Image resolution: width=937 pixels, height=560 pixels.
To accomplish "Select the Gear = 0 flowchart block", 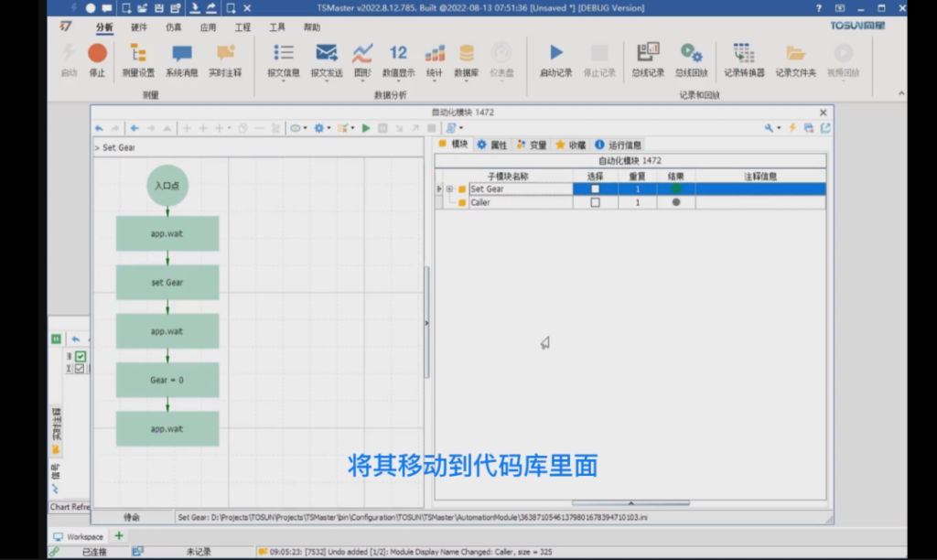I will tap(167, 380).
